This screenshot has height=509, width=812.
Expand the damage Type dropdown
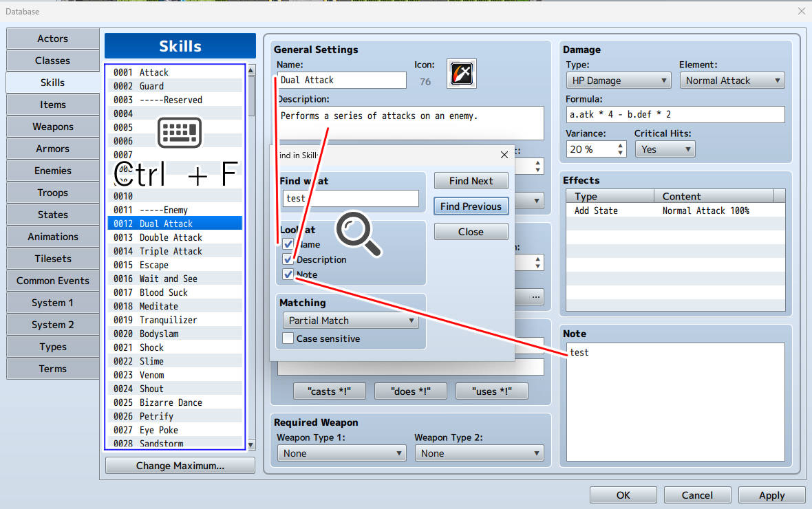pos(618,80)
